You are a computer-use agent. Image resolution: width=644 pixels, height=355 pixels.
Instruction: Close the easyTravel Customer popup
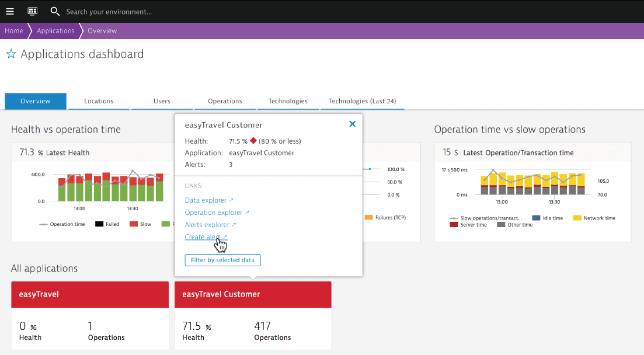pyautogui.click(x=353, y=124)
